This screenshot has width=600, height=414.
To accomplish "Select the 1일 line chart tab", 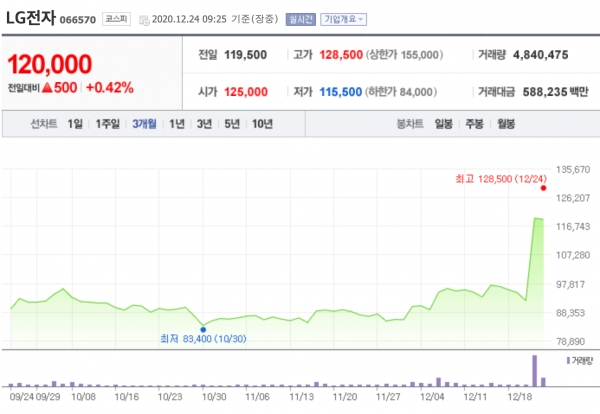I will point(75,124).
